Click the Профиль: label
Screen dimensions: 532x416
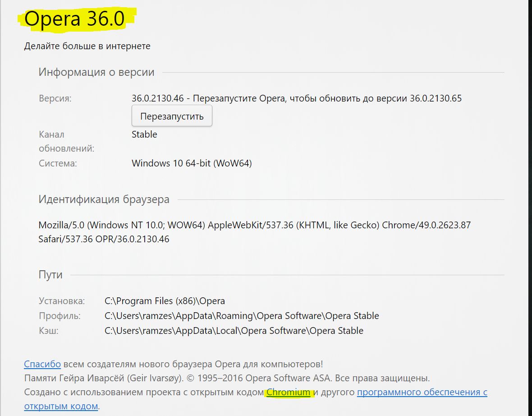60,316
